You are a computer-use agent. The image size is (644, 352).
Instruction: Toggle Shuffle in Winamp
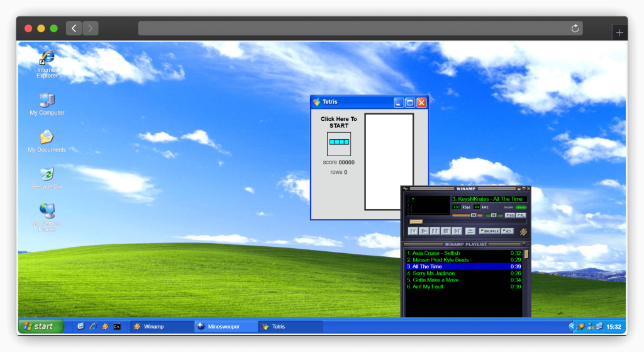489,231
